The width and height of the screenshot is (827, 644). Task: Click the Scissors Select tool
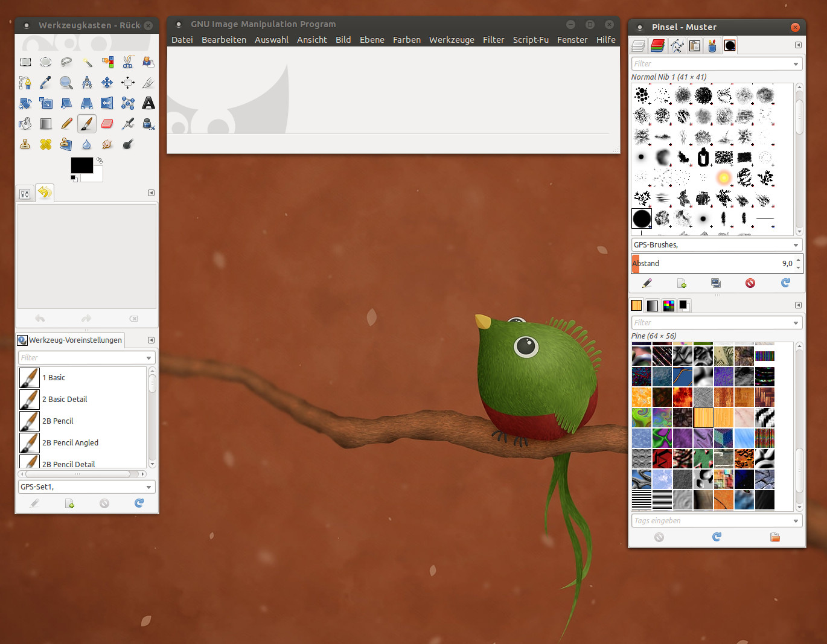click(x=128, y=62)
